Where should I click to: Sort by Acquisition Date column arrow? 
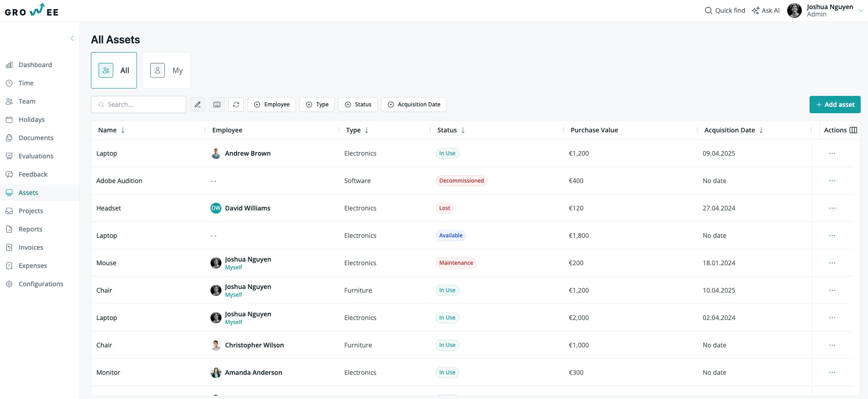(761, 130)
